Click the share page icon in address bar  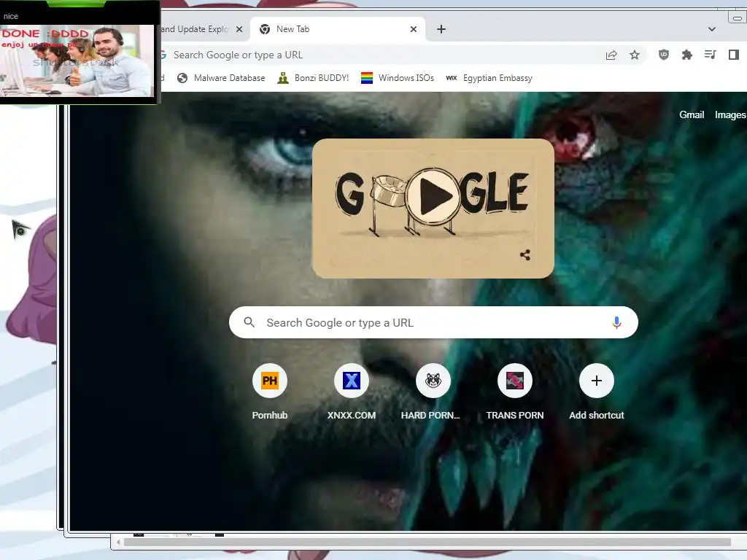click(x=611, y=55)
